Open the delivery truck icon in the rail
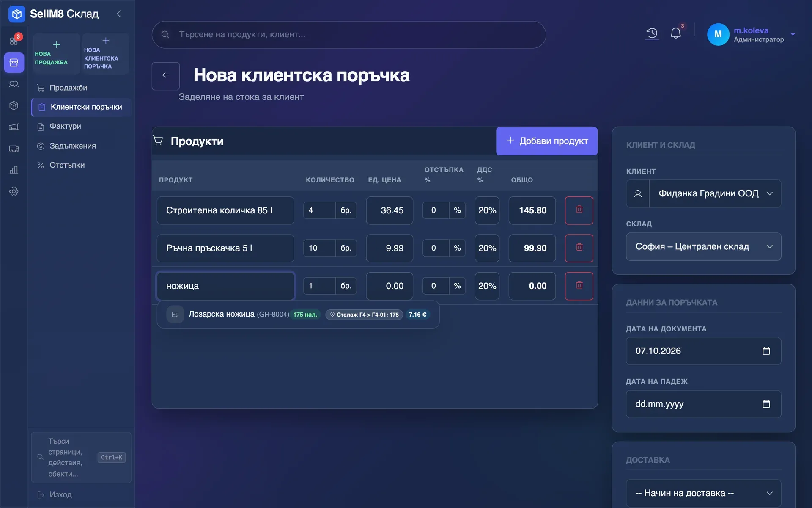This screenshot has width=812, height=508. click(x=14, y=149)
